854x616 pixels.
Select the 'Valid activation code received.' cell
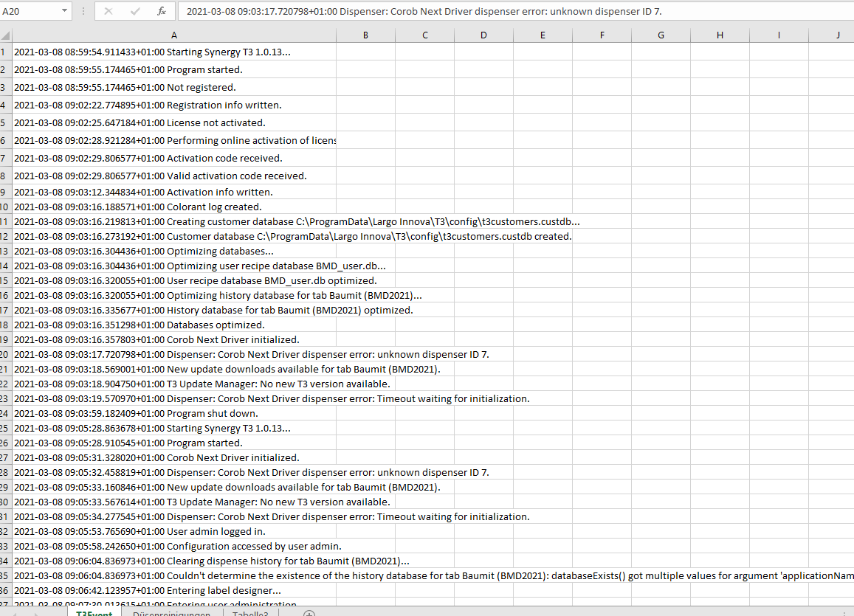[174, 176]
